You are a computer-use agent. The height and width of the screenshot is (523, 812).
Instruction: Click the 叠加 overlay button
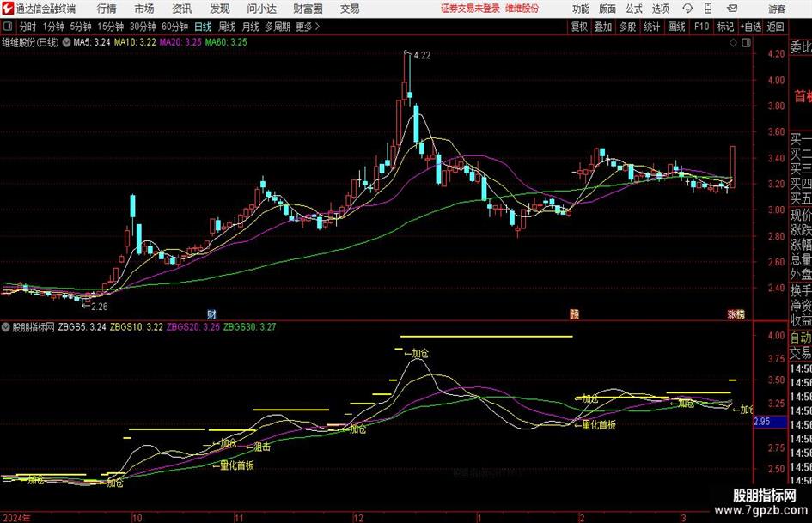[x=603, y=27]
